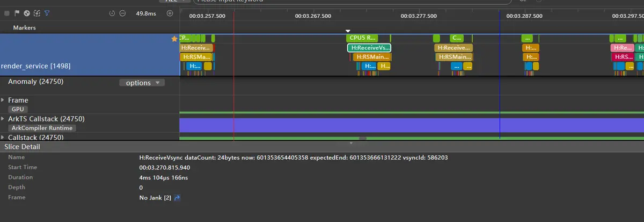Click the round chart icon beside the flag
The image size is (644, 222).
click(27, 13)
